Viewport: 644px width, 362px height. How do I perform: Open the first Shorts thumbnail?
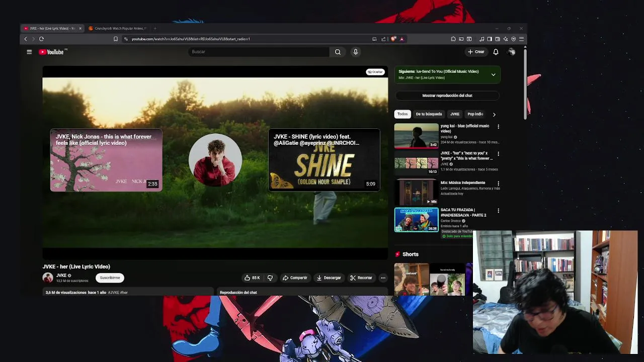click(x=412, y=279)
